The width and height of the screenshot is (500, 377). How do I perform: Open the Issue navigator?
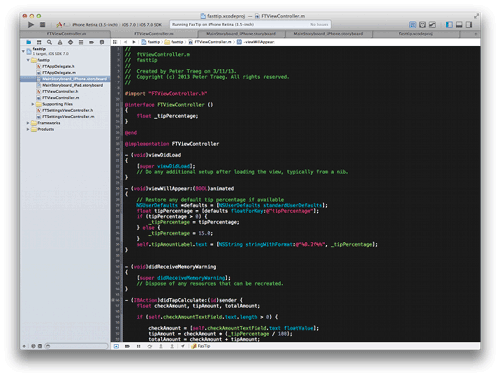click(x=60, y=42)
